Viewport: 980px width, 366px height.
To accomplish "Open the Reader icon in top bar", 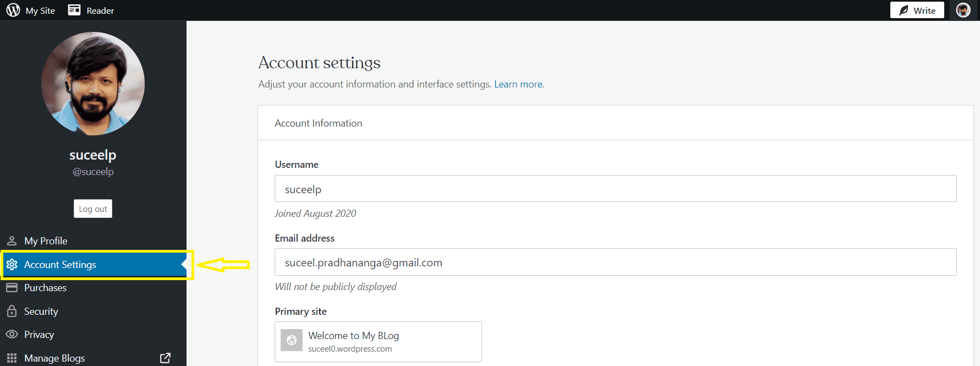I will (74, 10).
